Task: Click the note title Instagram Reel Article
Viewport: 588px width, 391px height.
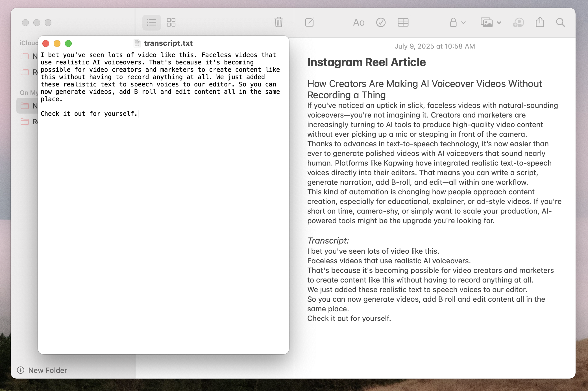Action: 367,62
